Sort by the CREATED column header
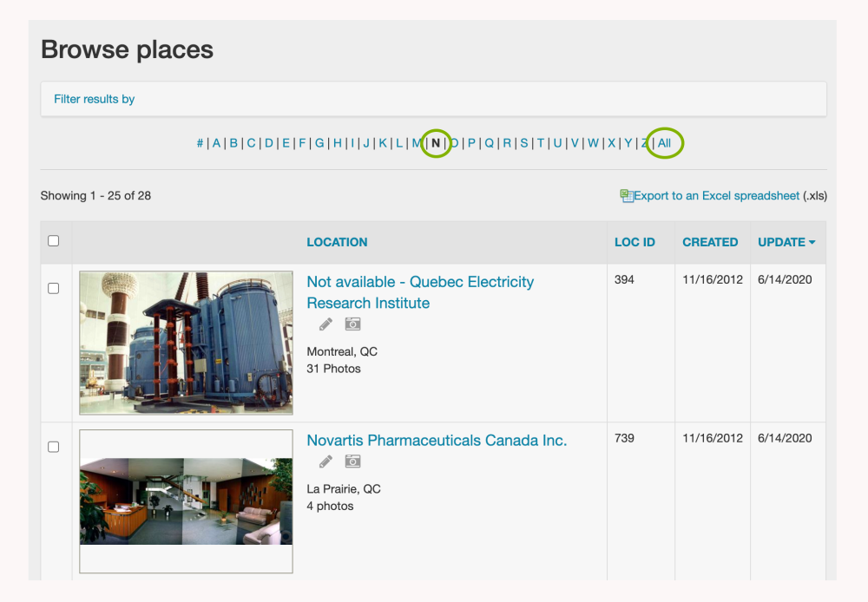This screenshot has width=868, height=602. (710, 242)
